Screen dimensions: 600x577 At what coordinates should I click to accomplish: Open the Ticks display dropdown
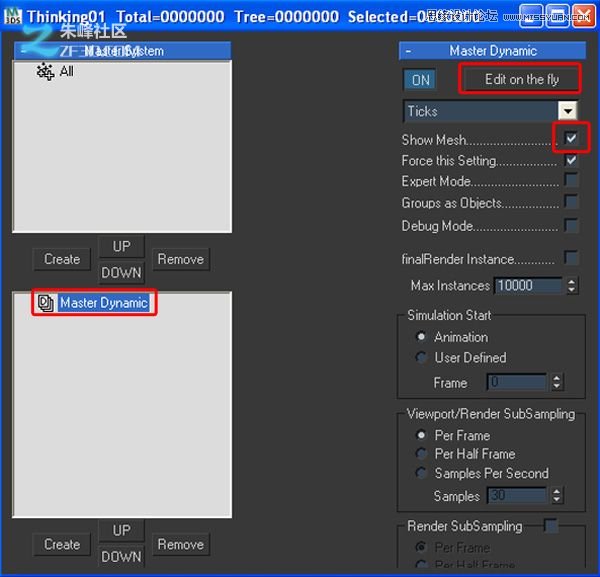coord(567,111)
